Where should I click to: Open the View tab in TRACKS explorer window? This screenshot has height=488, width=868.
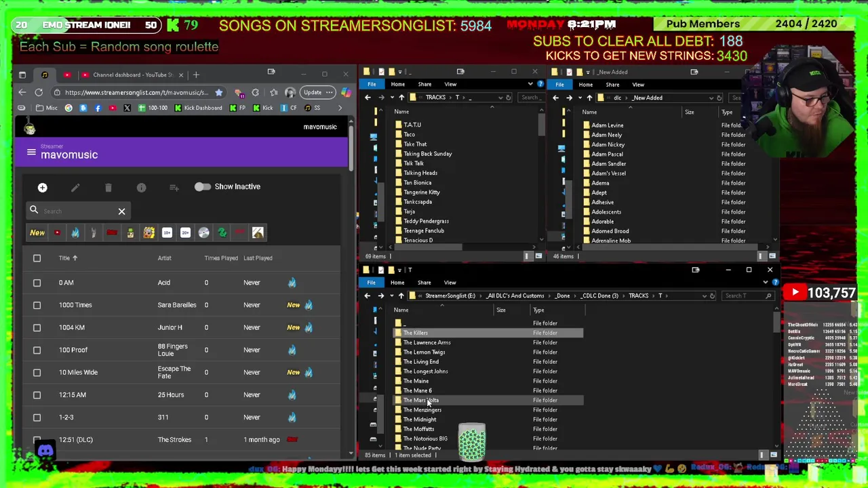point(450,85)
